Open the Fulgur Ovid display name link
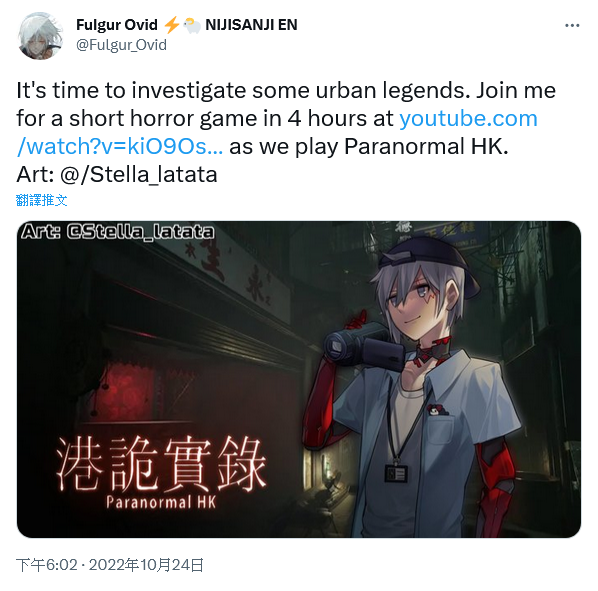 [x=117, y=25]
